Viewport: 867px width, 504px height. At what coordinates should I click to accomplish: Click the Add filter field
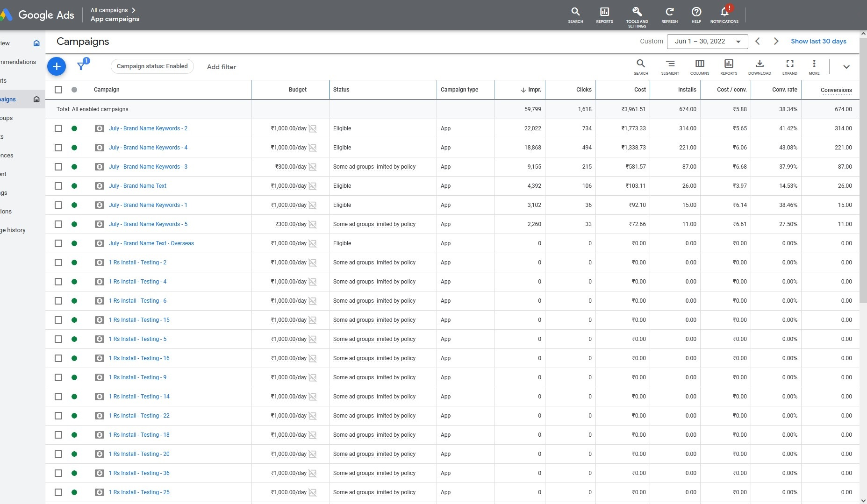tap(222, 67)
